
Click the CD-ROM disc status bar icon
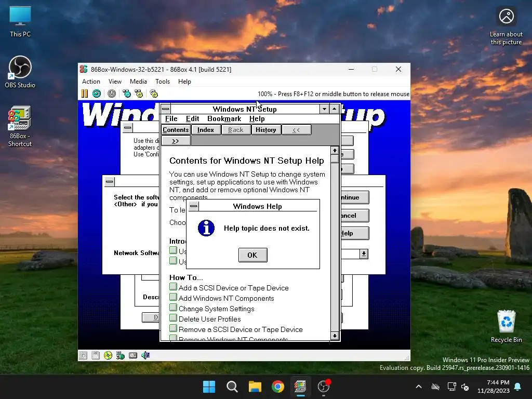[x=108, y=355]
